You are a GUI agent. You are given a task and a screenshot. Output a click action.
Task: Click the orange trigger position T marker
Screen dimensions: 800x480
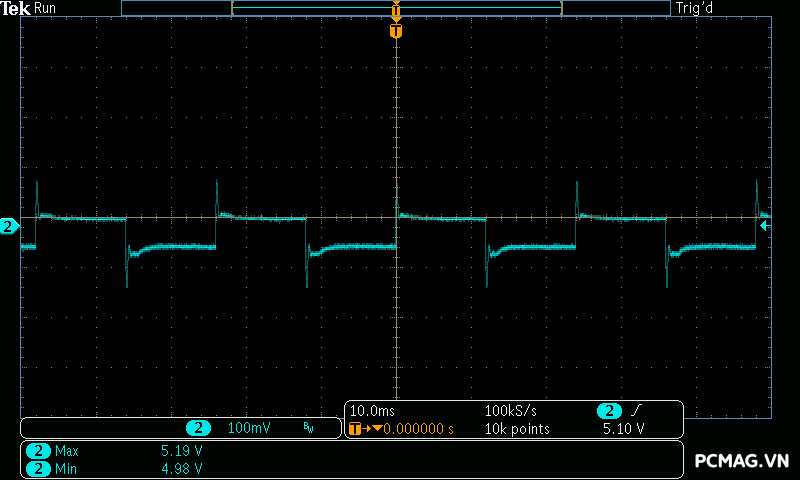[396, 31]
